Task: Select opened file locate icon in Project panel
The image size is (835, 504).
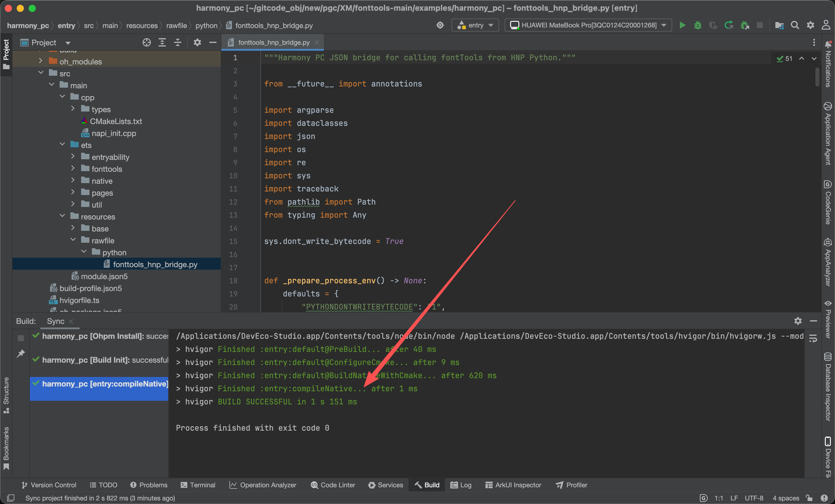Action: (146, 42)
